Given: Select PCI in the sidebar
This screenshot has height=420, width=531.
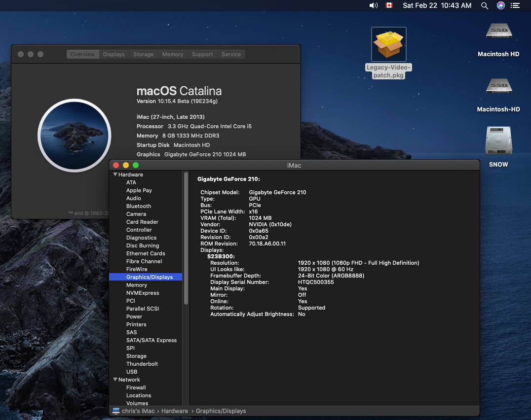Looking at the screenshot, I should click(x=131, y=301).
